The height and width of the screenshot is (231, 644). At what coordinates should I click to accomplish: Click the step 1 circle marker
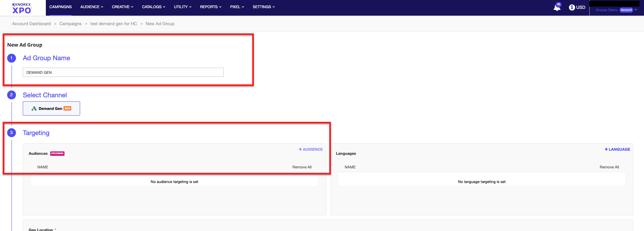tap(11, 58)
